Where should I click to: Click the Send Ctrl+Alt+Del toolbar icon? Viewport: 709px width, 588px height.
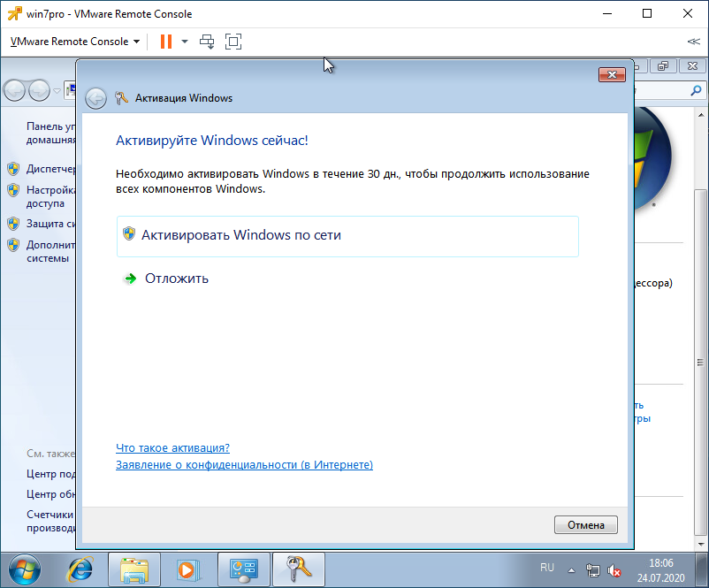[207, 41]
